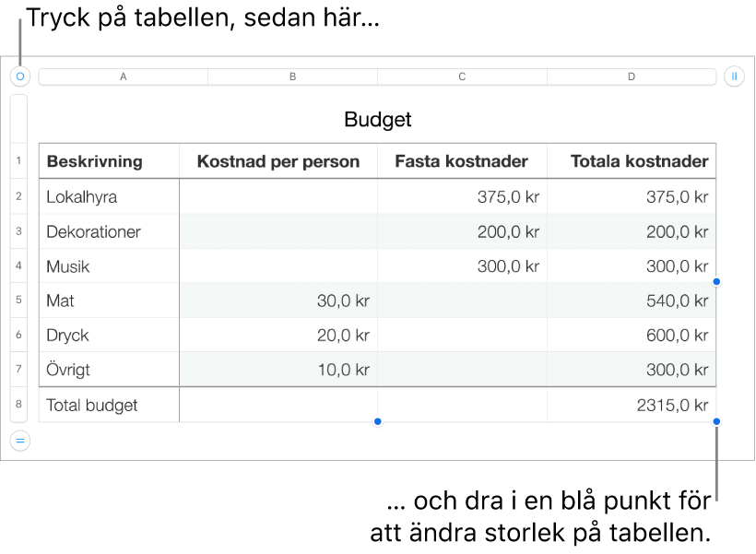Select Musik fixed cost 300,0 kr
Image resolution: width=756 pixels, height=554 pixels.
pyautogui.click(x=462, y=266)
